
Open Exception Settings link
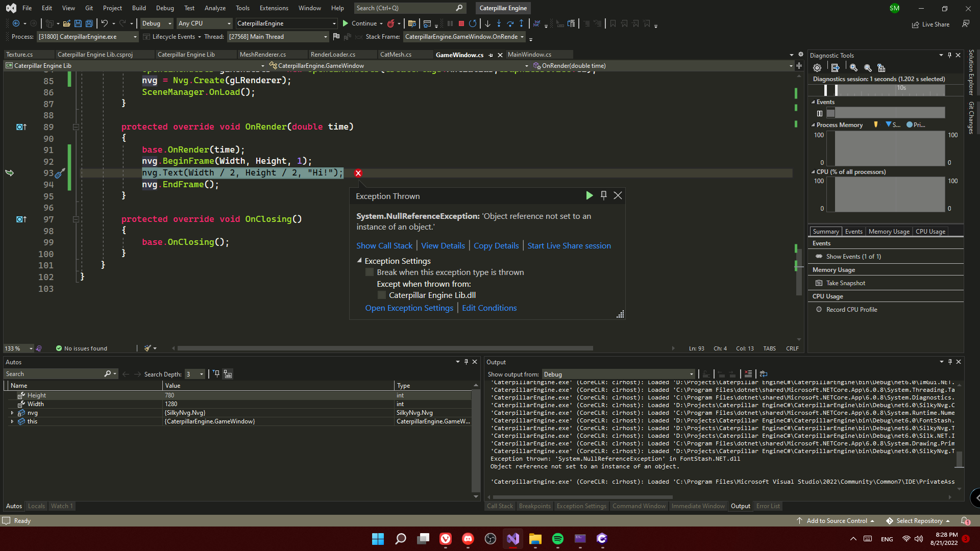point(409,308)
